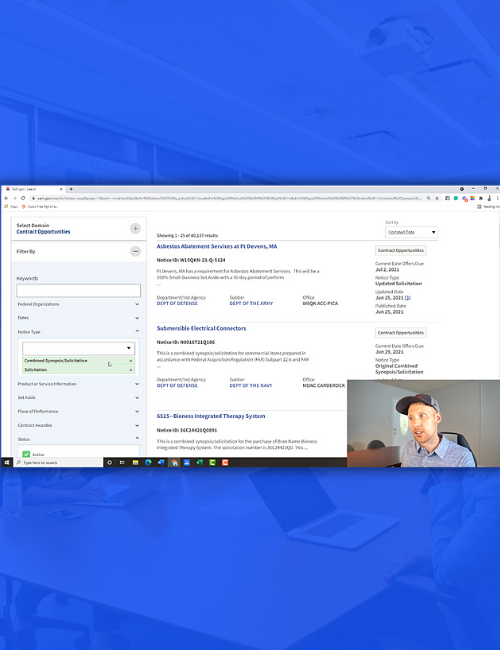Click Notice ID 36C24421Q0891 text
The height and width of the screenshot is (650, 500).
pos(187,430)
